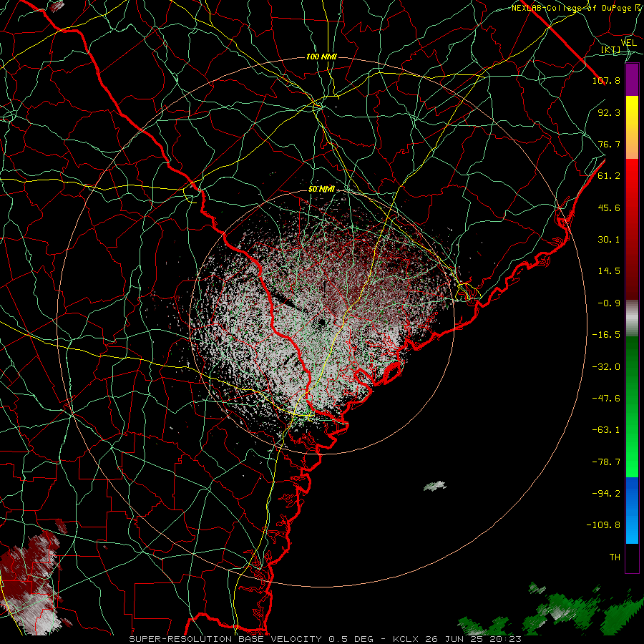The image size is (644, 644).
Task: Select the 107.8 velocity scale value
Action: 606,80
